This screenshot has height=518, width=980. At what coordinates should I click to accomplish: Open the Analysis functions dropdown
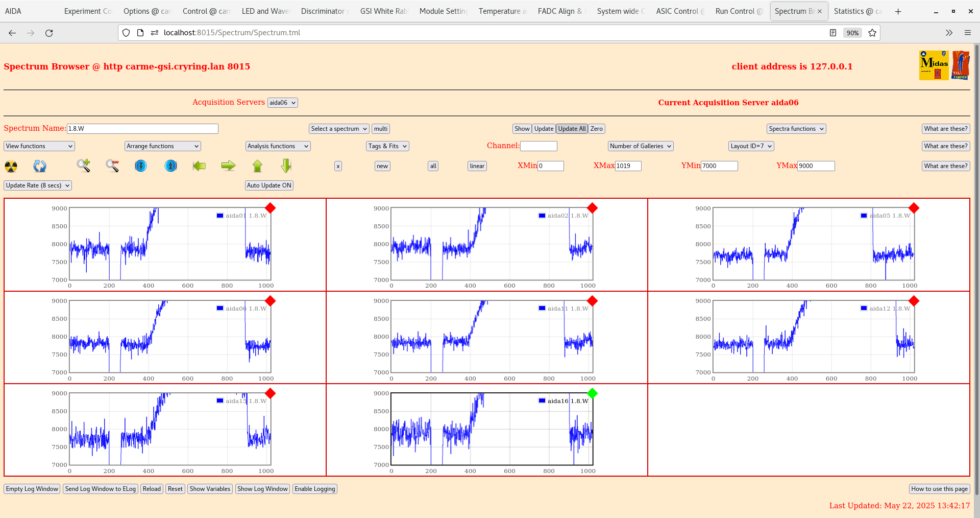click(x=278, y=146)
